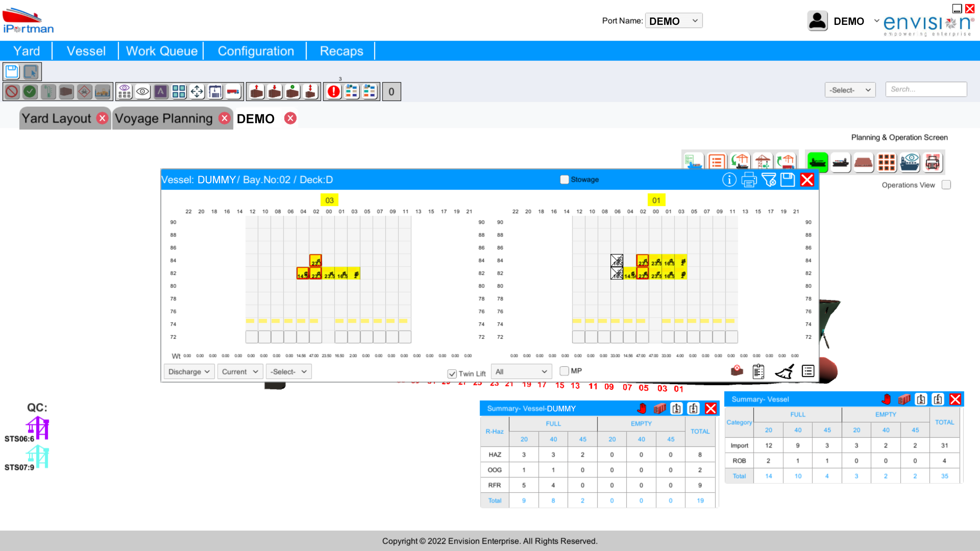
Task: Open the Discharge dropdown
Action: coord(189,372)
